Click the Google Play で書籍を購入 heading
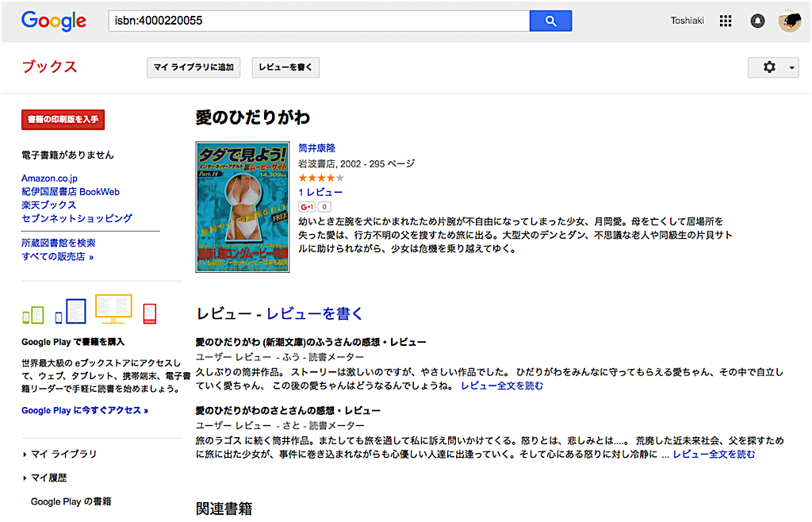 tap(73, 342)
